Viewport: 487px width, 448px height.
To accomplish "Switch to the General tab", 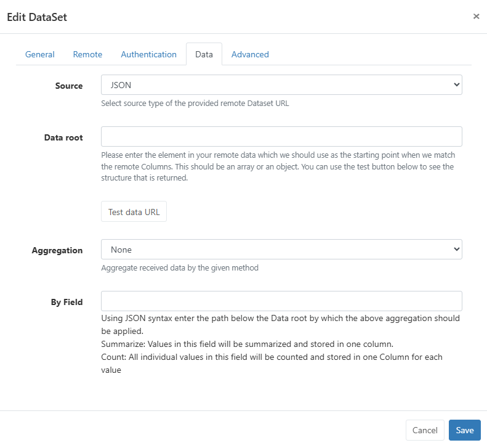I will (40, 54).
